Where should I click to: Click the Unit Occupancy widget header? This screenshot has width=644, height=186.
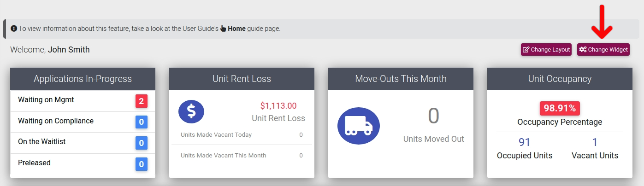point(560,79)
